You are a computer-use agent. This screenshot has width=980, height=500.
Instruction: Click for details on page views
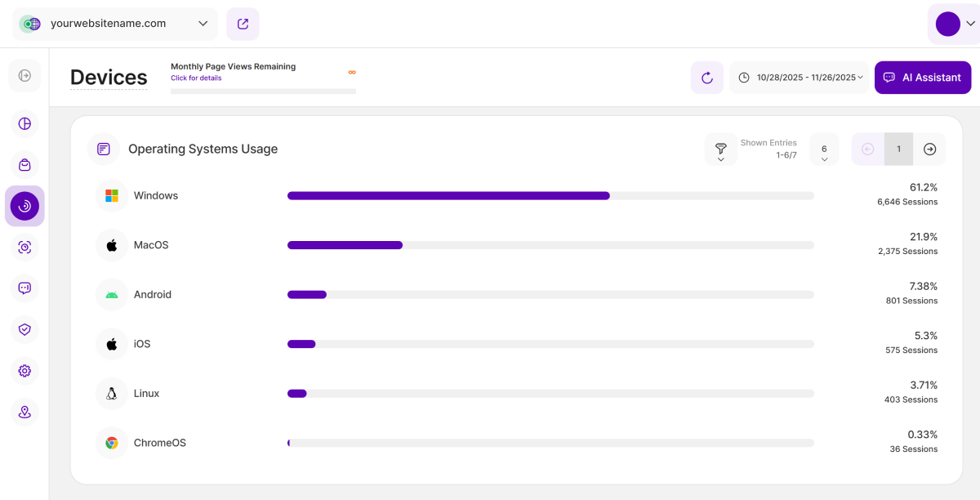[x=196, y=78]
